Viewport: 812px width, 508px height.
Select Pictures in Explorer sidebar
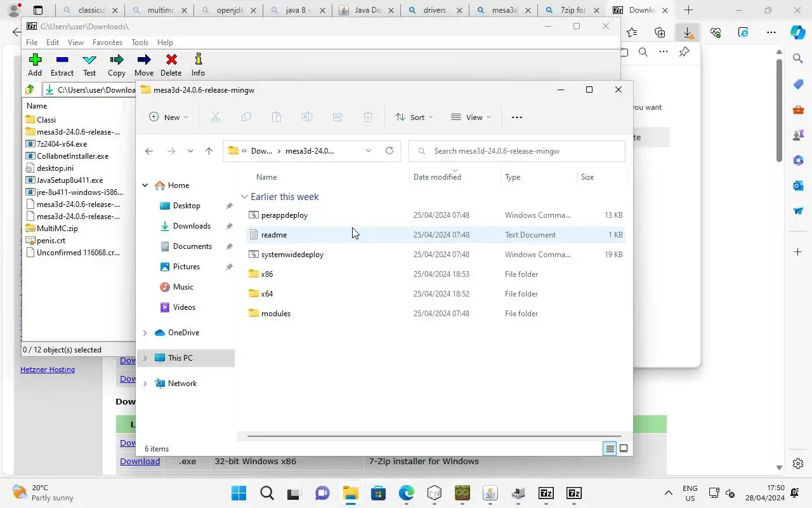187,267
